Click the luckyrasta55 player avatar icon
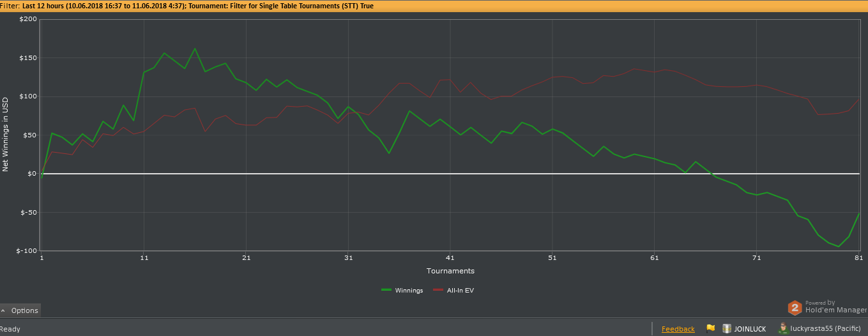Image resolution: width=868 pixels, height=336 pixels. 783,328
